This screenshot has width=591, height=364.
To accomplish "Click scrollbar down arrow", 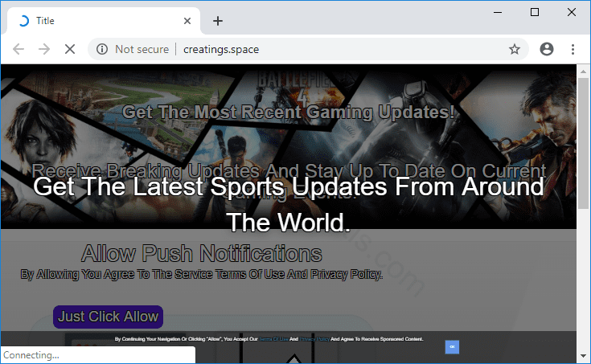I will (583, 354).
